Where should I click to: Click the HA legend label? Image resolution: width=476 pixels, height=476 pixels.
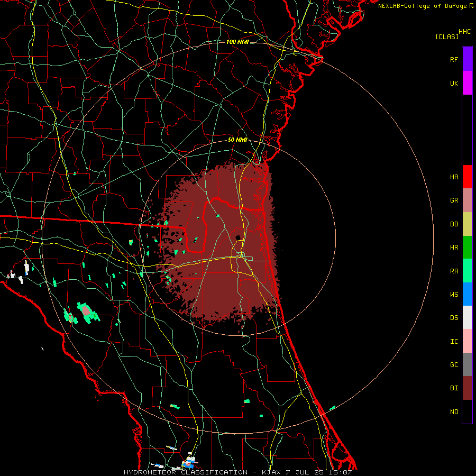tap(454, 177)
